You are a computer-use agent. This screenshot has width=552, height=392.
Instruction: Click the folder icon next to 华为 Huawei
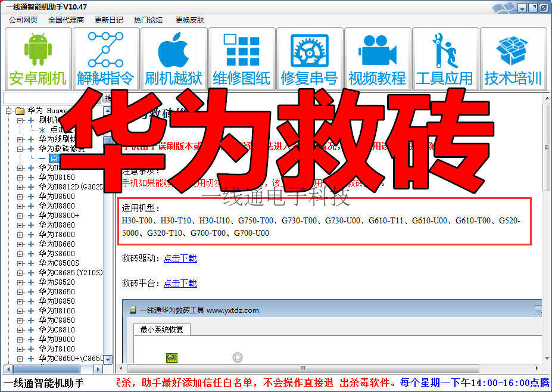[20, 111]
